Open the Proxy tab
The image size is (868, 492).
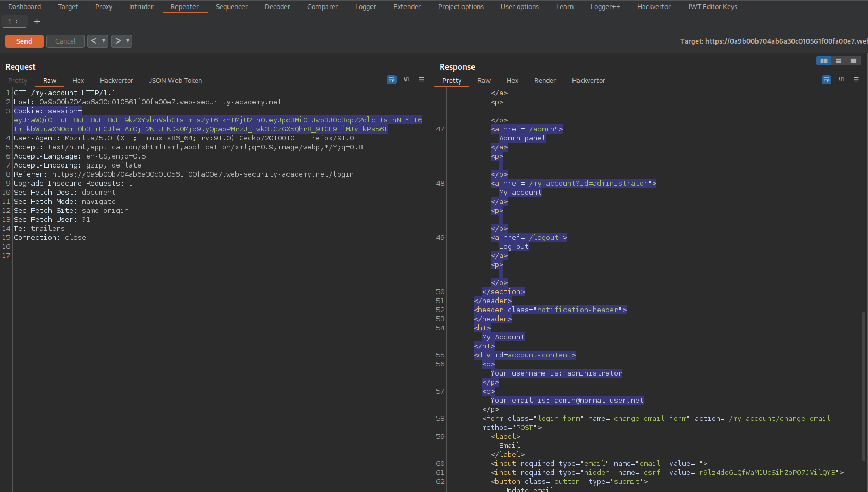pyautogui.click(x=104, y=7)
